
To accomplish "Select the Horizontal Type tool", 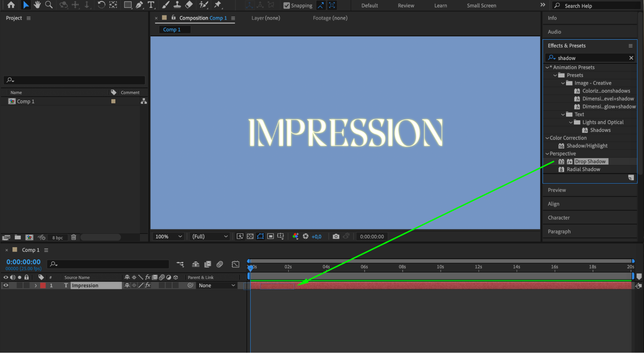I will point(151,5).
